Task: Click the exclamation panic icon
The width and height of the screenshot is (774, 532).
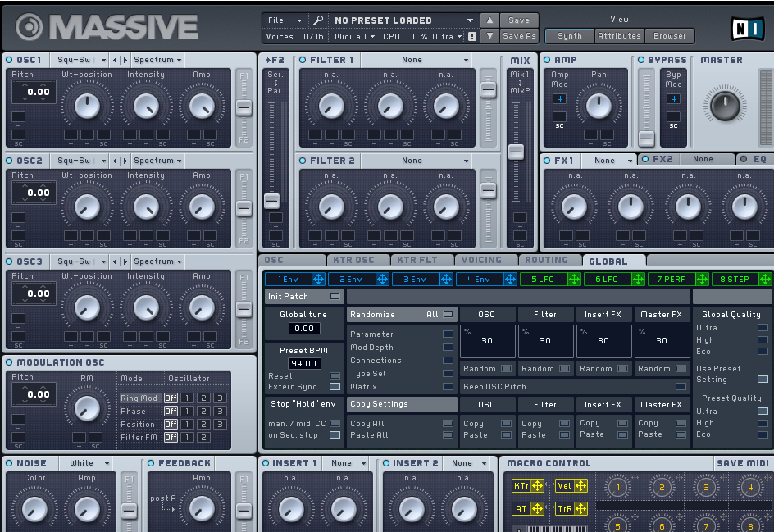Action: pyautogui.click(x=472, y=37)
